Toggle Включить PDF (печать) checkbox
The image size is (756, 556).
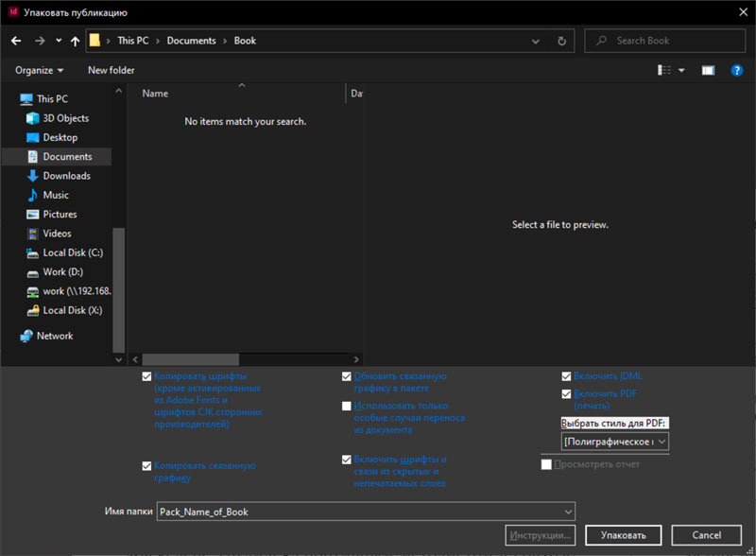point(566,393)
